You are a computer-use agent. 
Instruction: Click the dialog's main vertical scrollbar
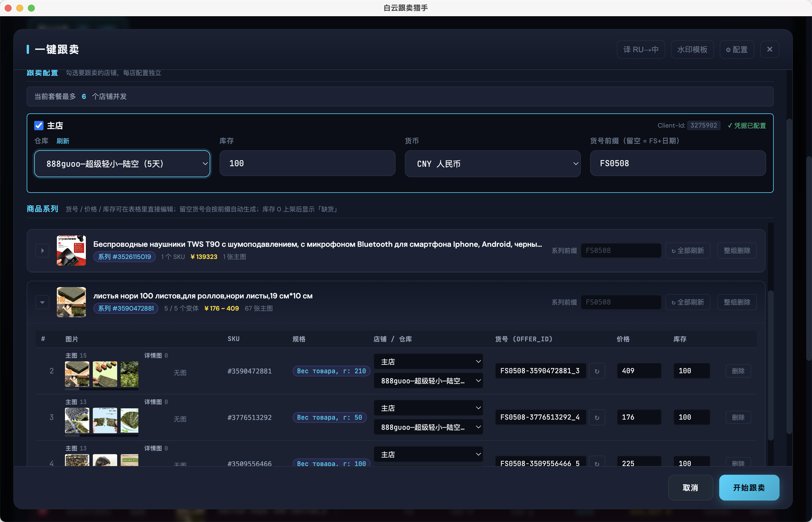(x=789, y=276)
